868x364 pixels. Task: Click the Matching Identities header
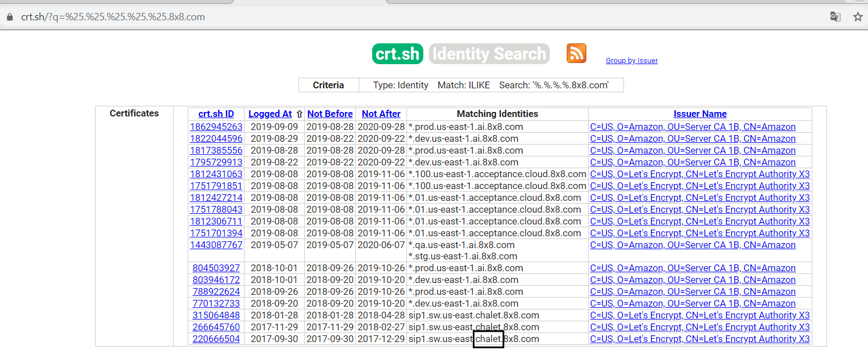[x=498, y=114]
